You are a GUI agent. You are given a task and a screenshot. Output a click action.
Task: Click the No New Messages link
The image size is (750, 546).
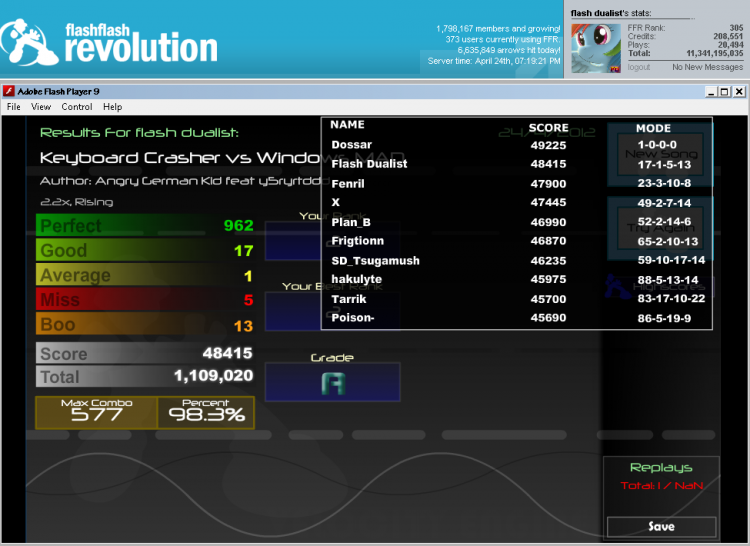[707, 67]
